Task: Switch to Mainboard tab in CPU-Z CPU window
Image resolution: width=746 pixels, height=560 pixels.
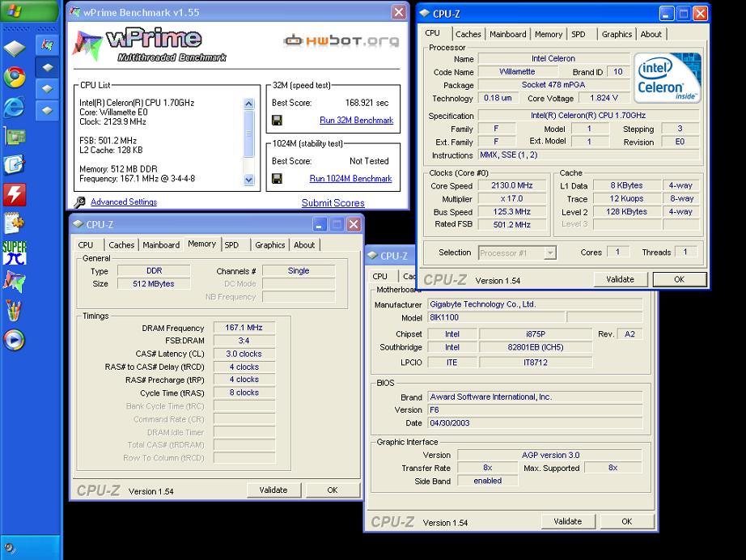Action: click(x=507, y=34)
